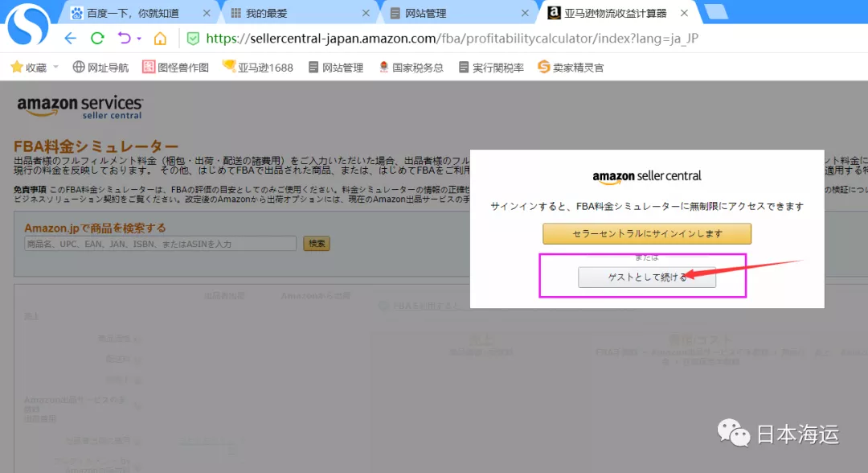This screenshot has width=868, height=473.
Task: Open the 网址导航 bookmark
Action: point(100,68)
